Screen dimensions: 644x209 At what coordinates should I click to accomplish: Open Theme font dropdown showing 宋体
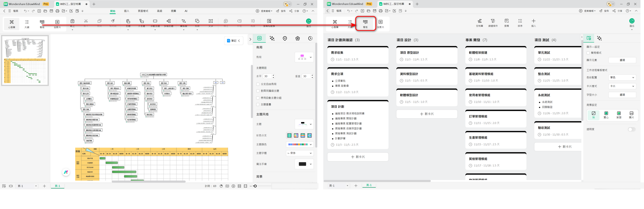[x=300, y=153]
